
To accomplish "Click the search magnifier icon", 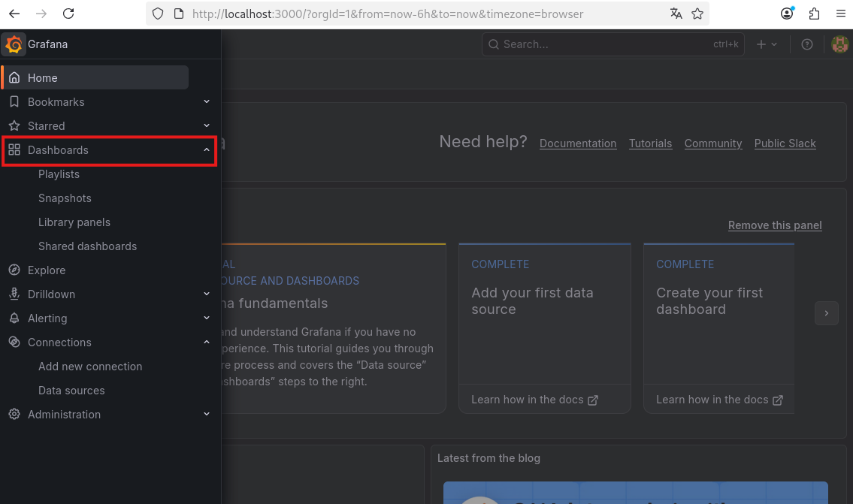I will [x=494, y=44].
